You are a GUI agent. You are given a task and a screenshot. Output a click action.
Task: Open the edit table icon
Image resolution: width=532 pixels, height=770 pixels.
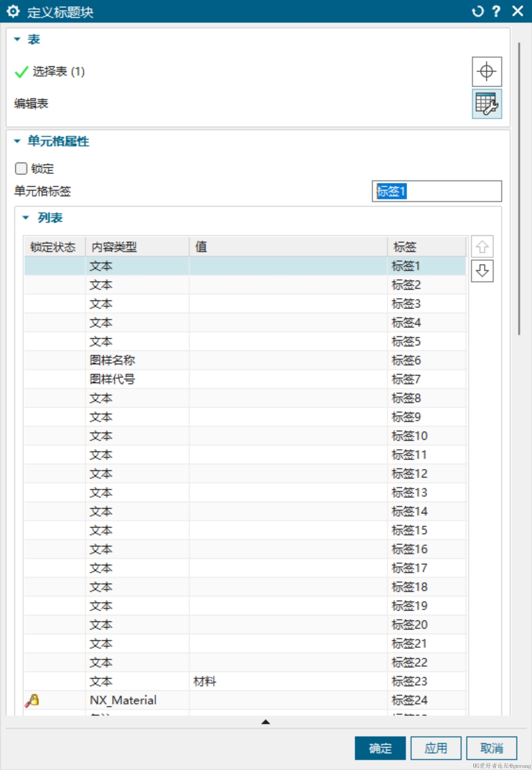tap(486, 104)
